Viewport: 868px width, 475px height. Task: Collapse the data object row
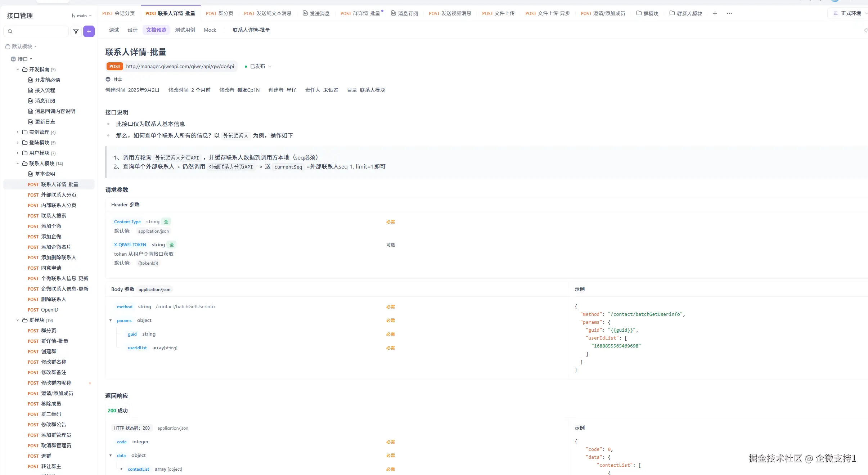point(111,456)
